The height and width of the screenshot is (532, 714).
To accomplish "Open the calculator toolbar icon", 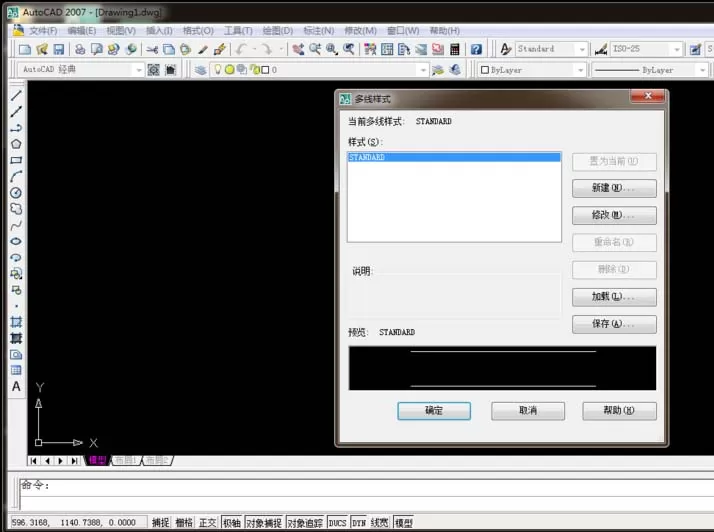I will tap(454, 49).
